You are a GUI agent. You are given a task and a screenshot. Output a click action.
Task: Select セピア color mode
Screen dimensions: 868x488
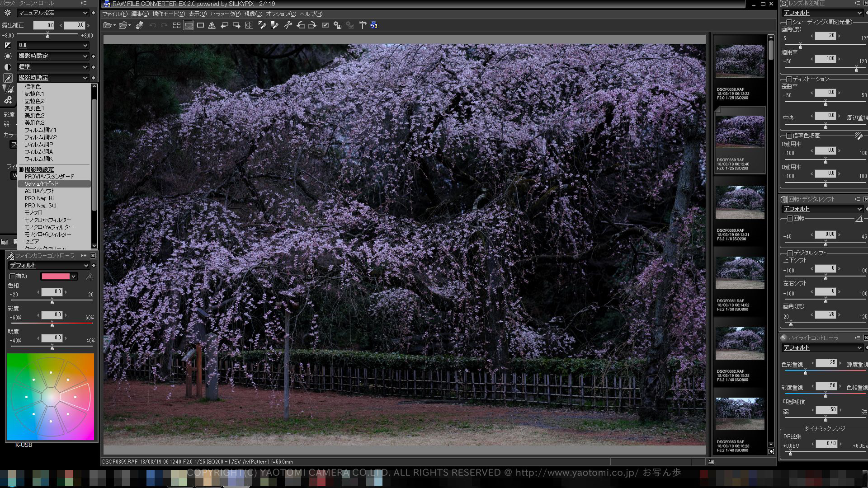(54, 242)
